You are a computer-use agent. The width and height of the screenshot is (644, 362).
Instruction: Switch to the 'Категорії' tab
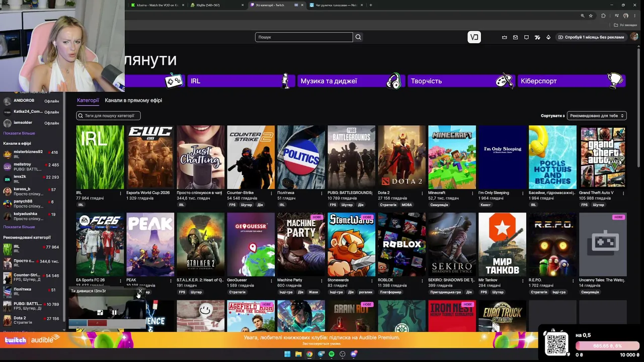pyautogui.click(x=88, y=101)
